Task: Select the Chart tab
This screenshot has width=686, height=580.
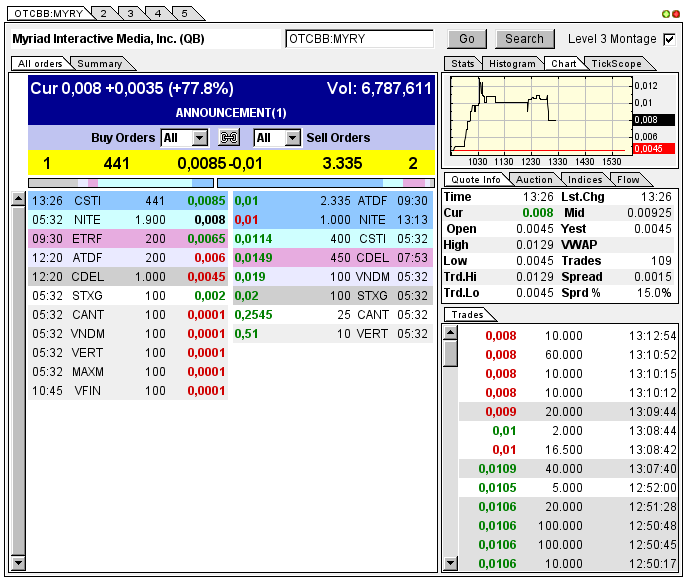Action: (x=564, y=63)
